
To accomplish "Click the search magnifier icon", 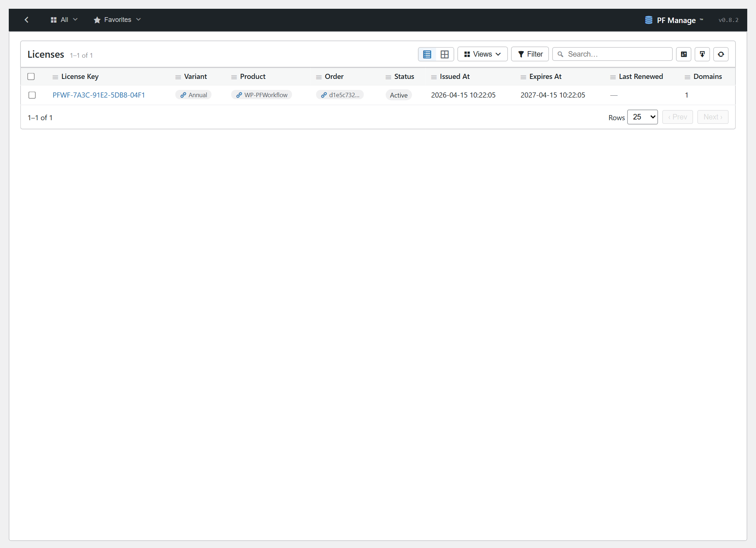I will pyautogui.click(x=560, y=54).
